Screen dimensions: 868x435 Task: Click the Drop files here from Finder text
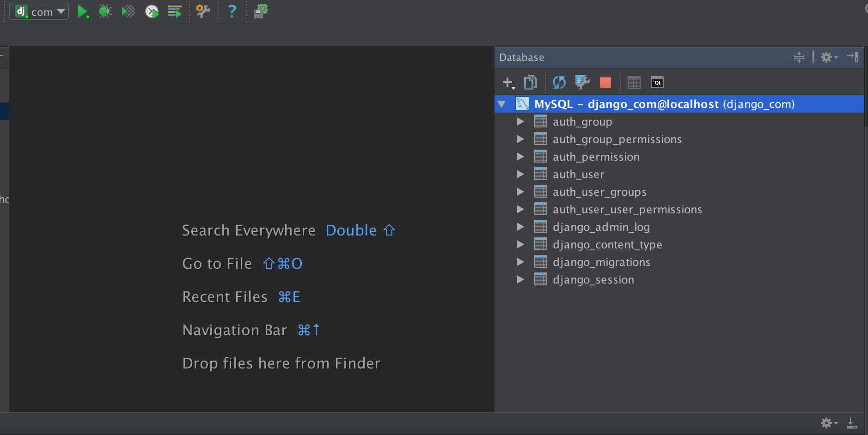point(281,363)
